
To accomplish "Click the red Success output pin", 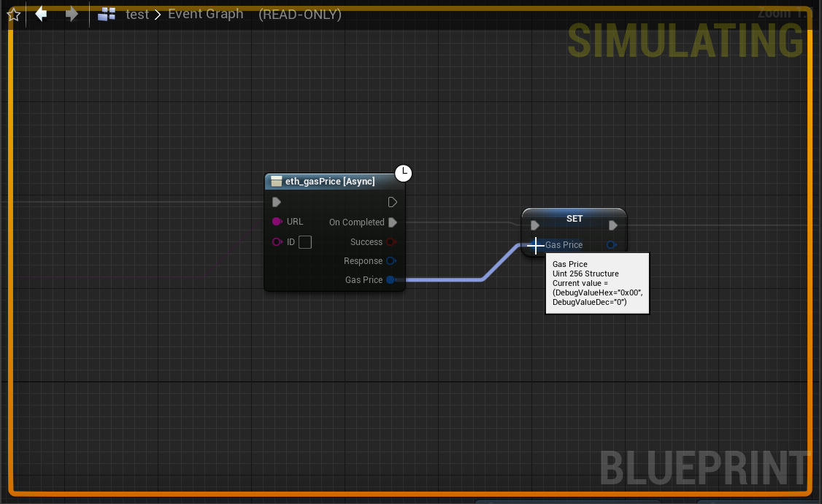I will 391,242.
